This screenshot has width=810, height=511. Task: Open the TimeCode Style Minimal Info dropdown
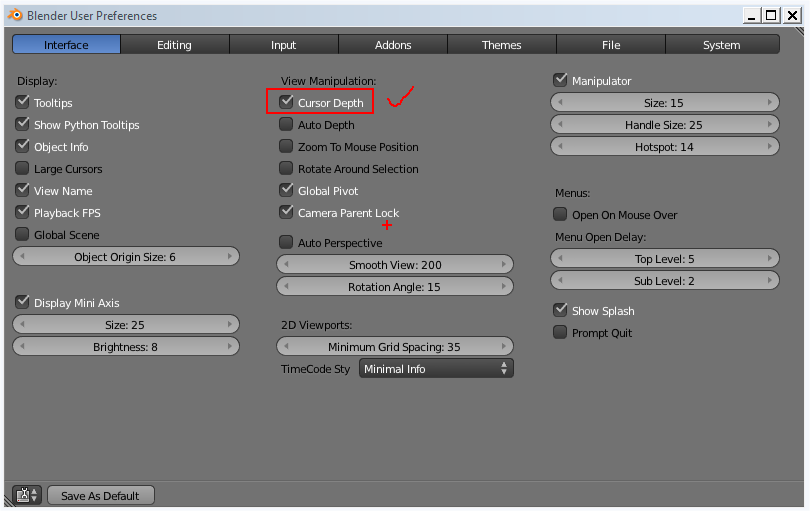tap(437, 369)
